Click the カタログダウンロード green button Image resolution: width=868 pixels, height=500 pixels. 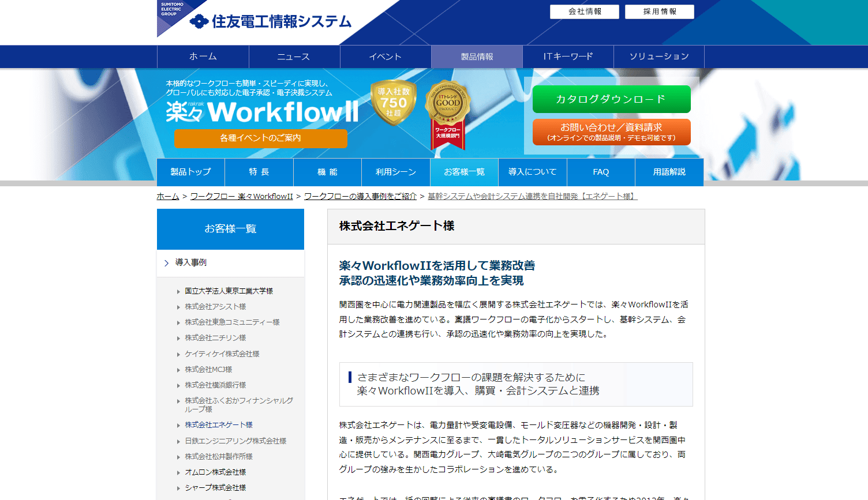[611, 99]
